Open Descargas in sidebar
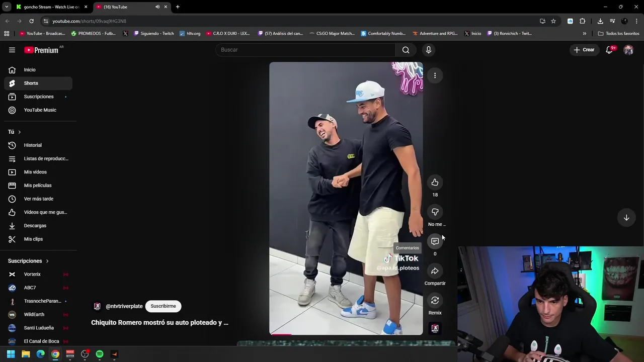The height and width of the screenshot is (362, 644). coord(38,226)
